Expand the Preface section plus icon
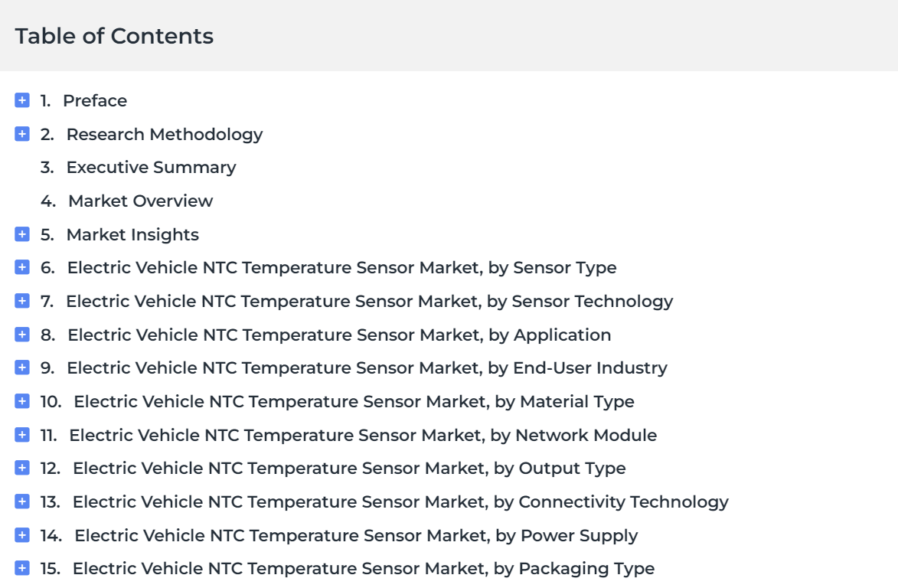 tap(21, 100)
